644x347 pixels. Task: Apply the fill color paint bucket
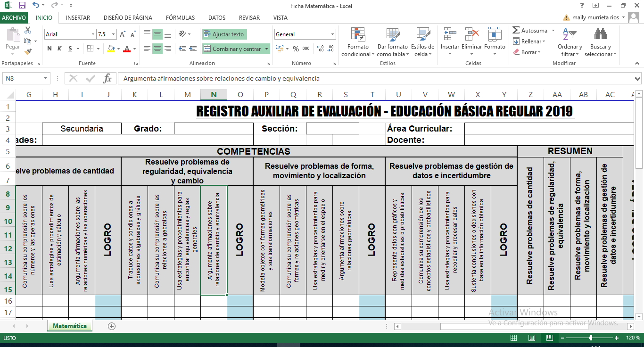coord(111,49)
